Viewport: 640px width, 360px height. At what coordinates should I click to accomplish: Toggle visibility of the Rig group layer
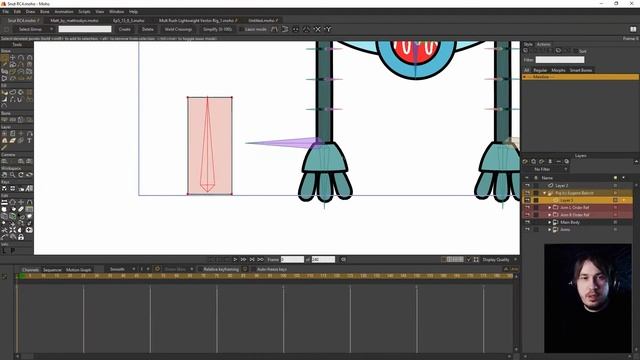527,193
